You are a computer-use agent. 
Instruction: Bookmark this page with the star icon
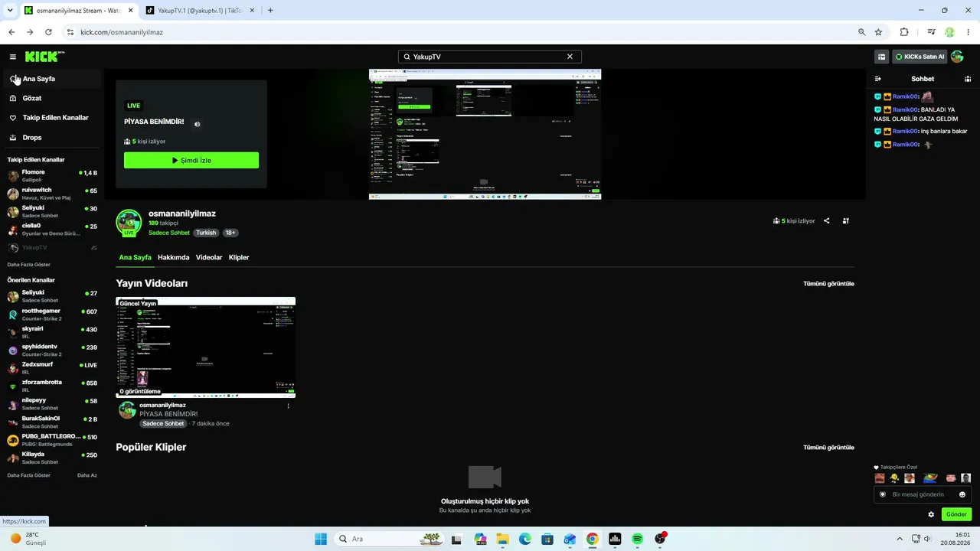tap(878, 32)
